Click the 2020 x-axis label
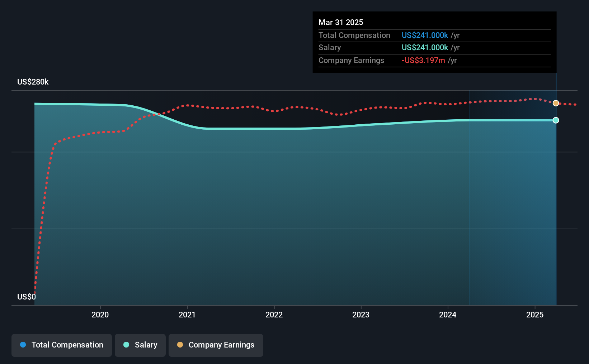589x364 pixels. click(x=100, y=315)
